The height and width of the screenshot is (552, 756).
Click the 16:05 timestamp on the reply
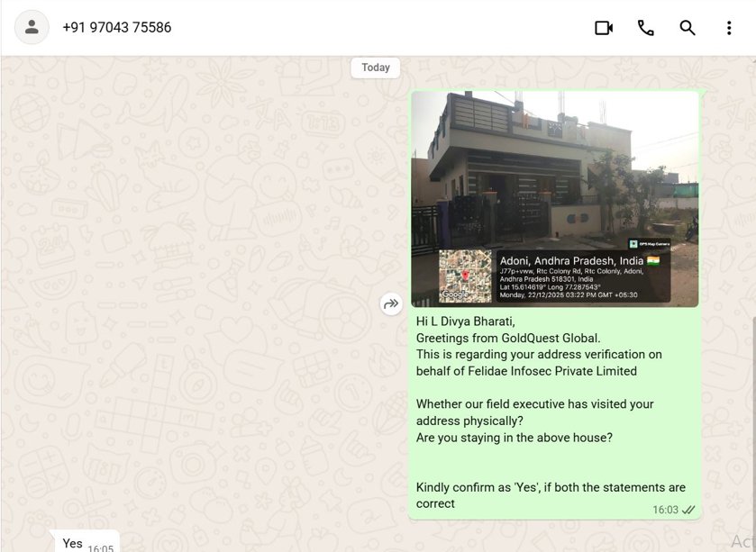(101, 547)
